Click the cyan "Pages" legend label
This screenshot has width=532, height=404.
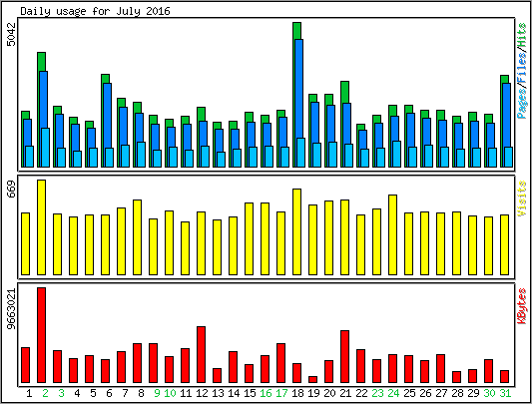tap(522, 103)
